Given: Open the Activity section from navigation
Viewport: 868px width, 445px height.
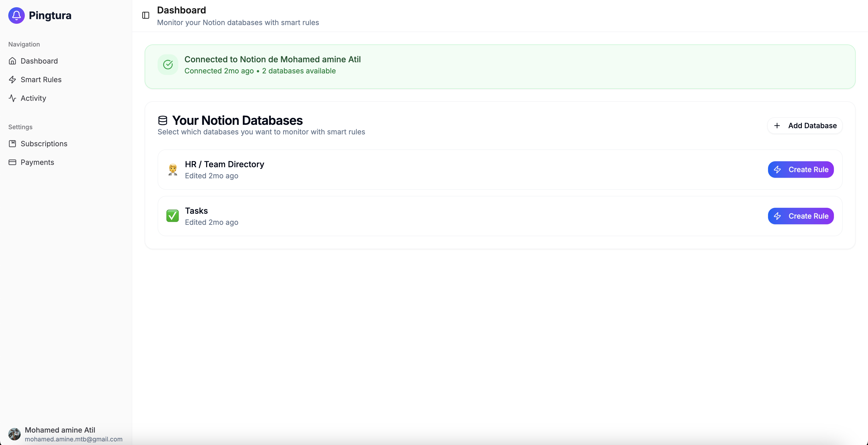Looking at the screenshot, I should pyautogui.click(x=33, y=98).
